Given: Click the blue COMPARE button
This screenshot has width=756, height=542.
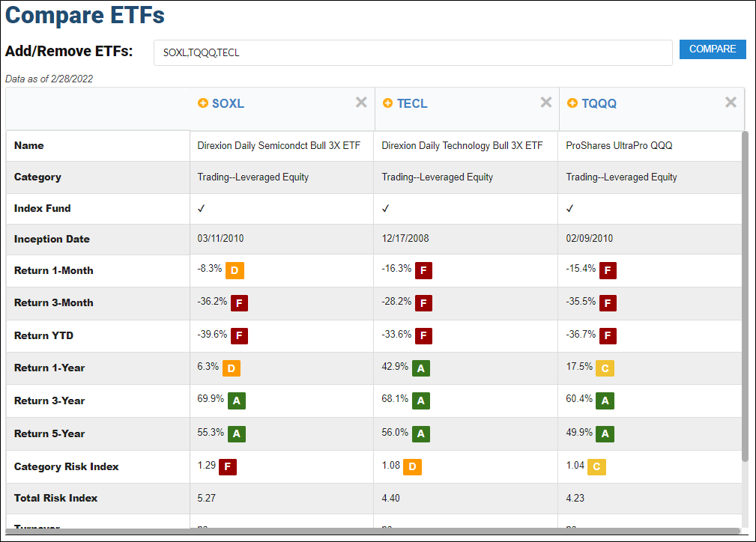Looking at the screenshot, I should (713, 49).
